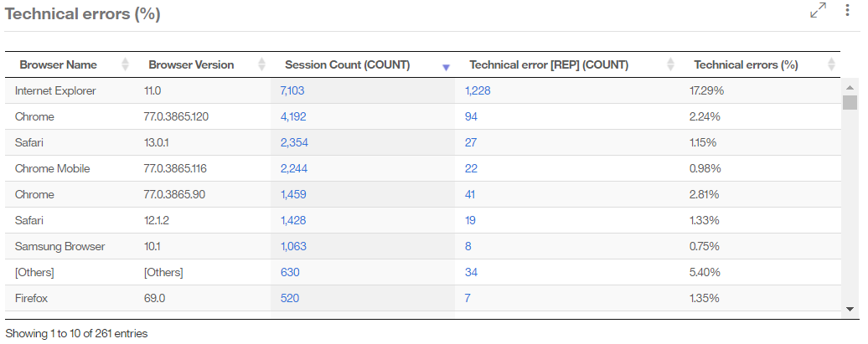Open the 1,063 Samsung Browser sessions link

292,246
